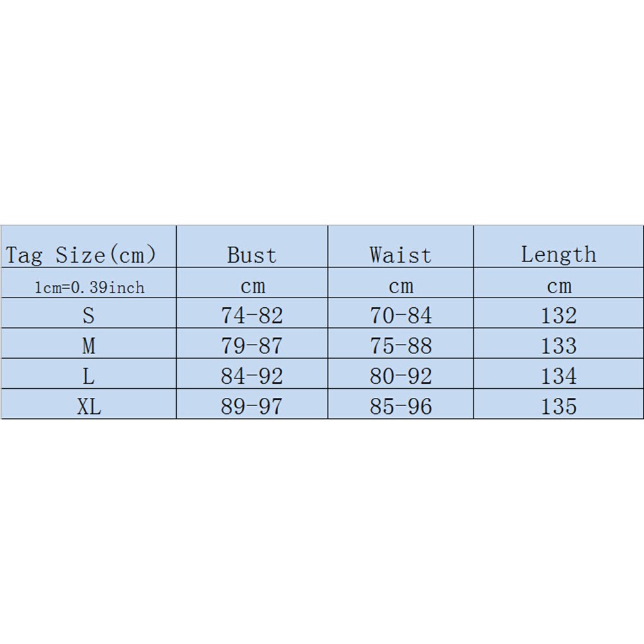The width and height of the screenshot is (644, 644).
Task: Click the L size row label
Action: 89,376
